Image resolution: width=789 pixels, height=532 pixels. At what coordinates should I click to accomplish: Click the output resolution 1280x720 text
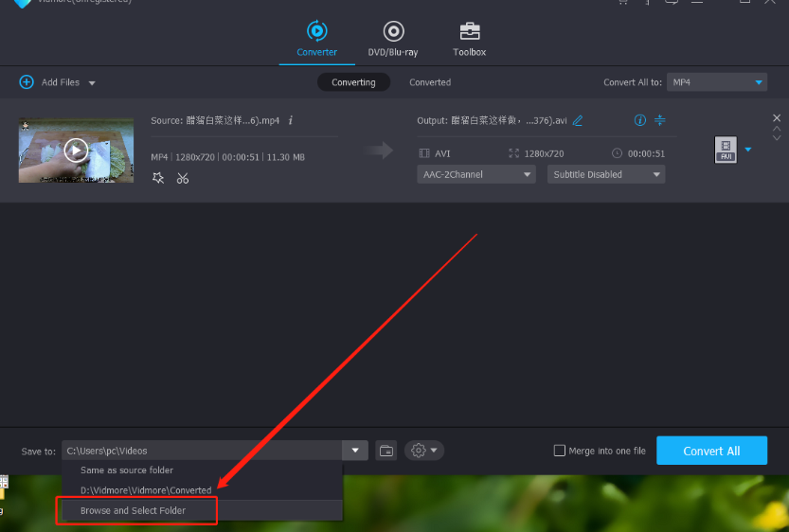tap(544, 153)
